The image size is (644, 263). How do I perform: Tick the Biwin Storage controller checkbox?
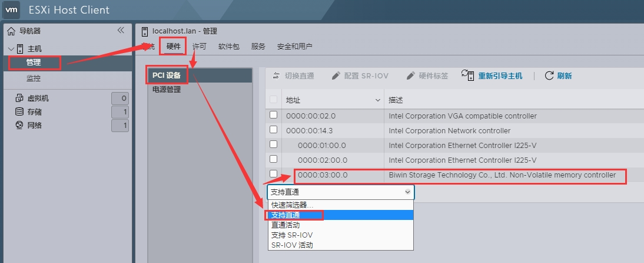[x=273, y=173]
